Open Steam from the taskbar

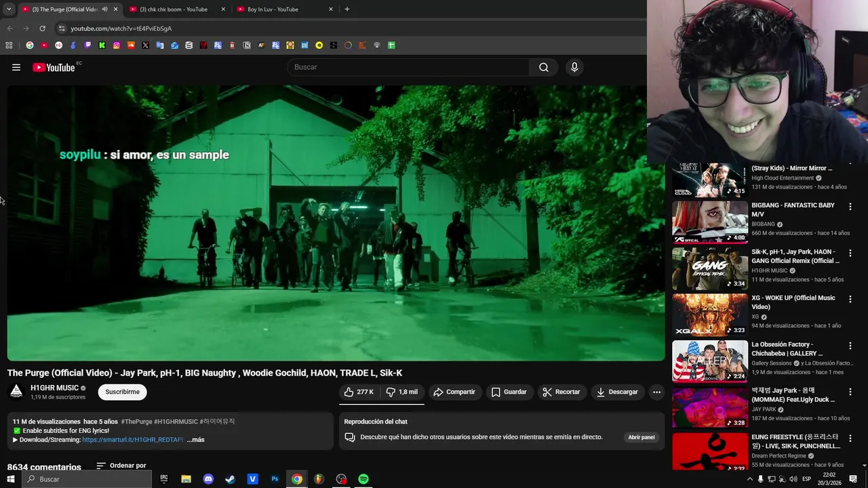(231, 479)
